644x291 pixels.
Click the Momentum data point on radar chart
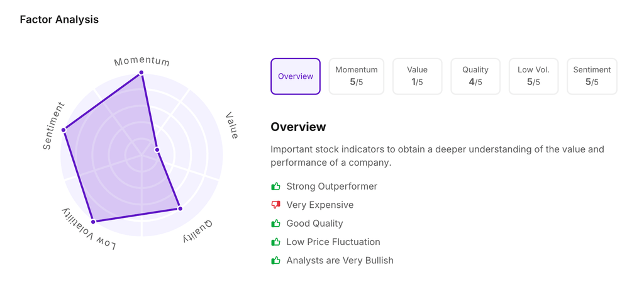coord(142,72)
